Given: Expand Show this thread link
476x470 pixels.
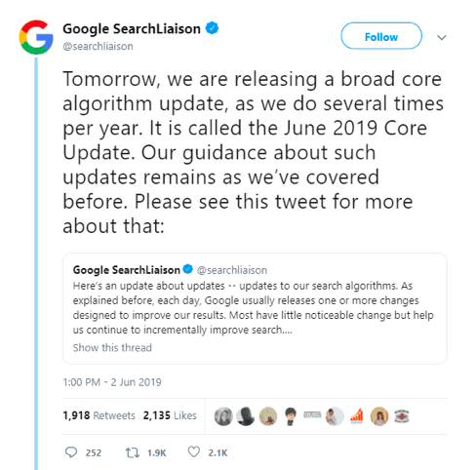Looking at the screenshot, I should tap(112, 347).
